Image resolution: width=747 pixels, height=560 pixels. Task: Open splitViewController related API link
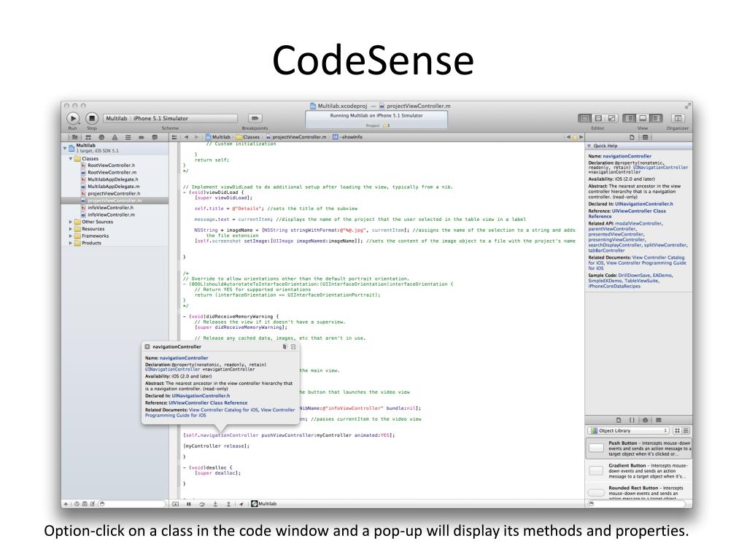[665, 245]
